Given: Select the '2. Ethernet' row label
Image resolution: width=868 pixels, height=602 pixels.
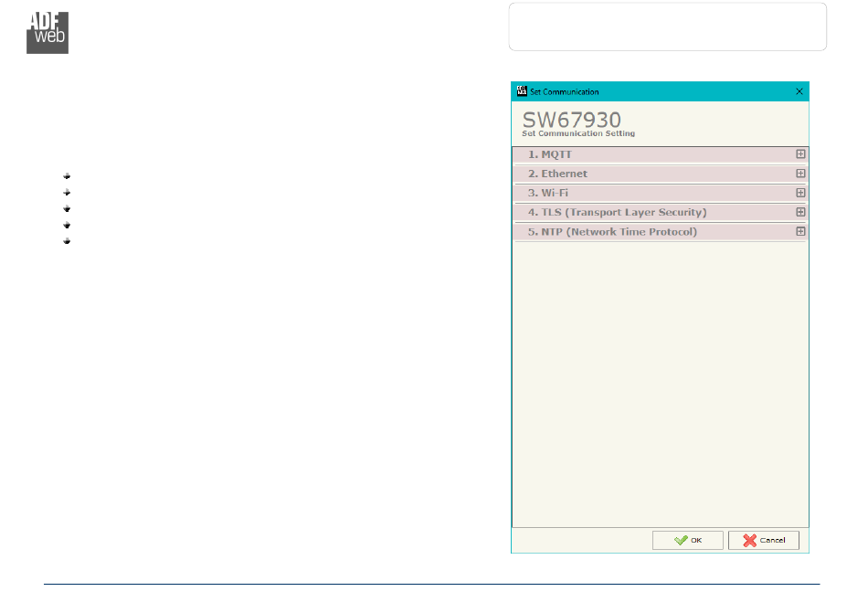Looking at the screenshot, I should 557,174.
